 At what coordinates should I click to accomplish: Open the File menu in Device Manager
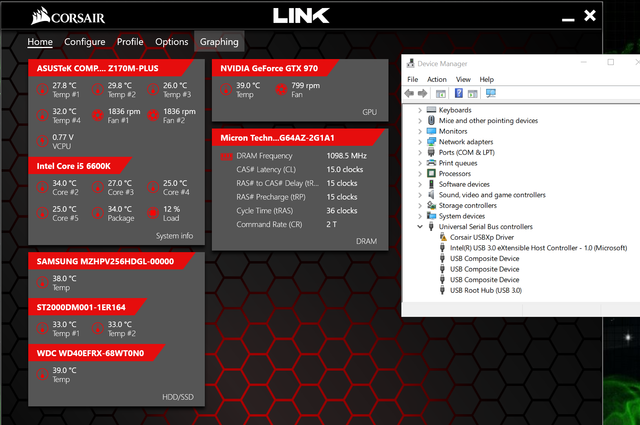(413, 79)
